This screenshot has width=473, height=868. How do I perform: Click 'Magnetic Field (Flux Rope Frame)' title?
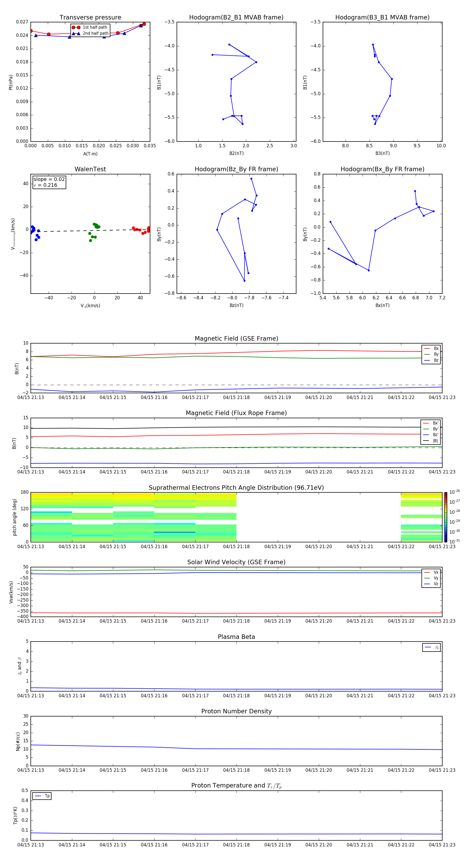[x=236, y=413]
